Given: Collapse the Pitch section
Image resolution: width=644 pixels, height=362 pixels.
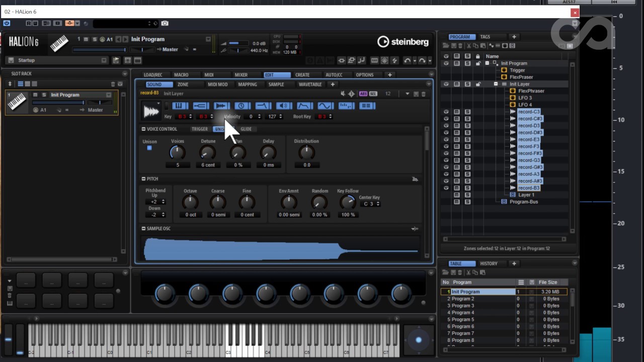Looking at the screenshot, I should 143,179.
